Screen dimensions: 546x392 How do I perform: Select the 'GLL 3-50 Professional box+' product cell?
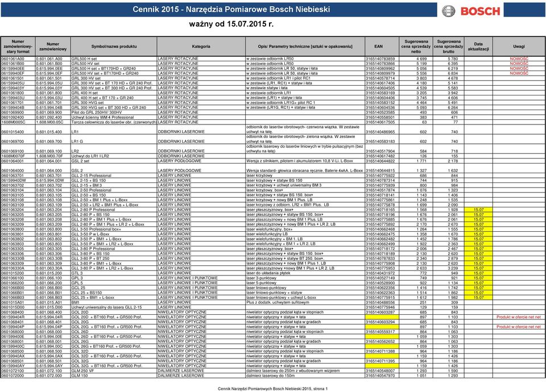coord(114,229)
